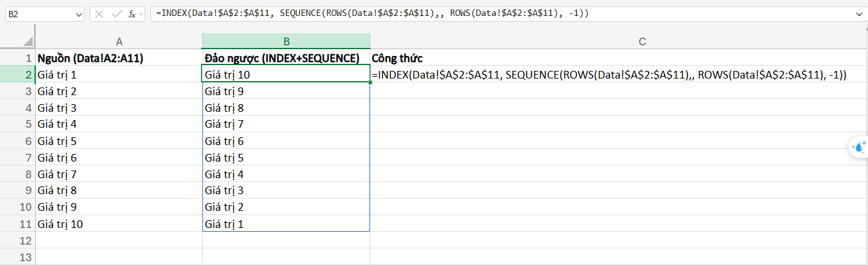Select cell A5 'Giá trị 4'
Screen dimensions: 868x265
[119, 125]
